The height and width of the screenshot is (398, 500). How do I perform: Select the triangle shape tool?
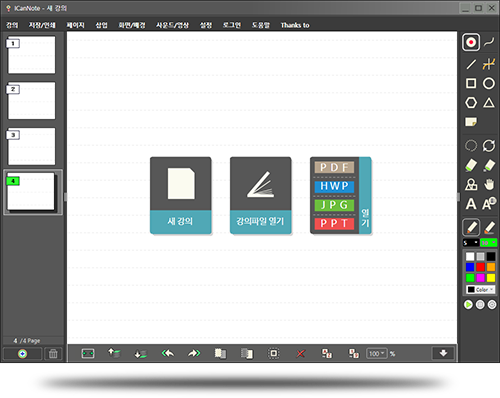click(x=489, y=103)
